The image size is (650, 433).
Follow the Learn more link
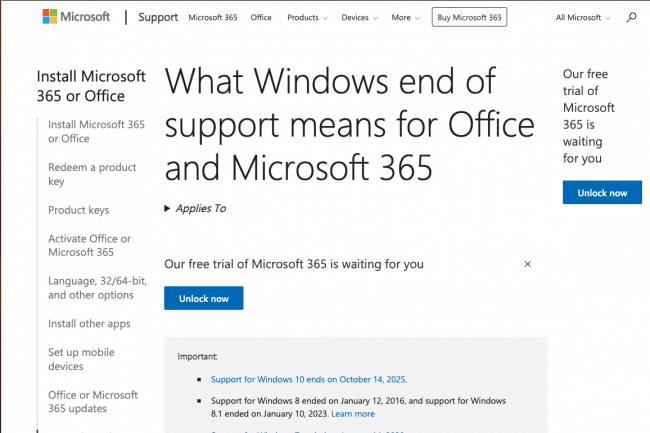353,414
